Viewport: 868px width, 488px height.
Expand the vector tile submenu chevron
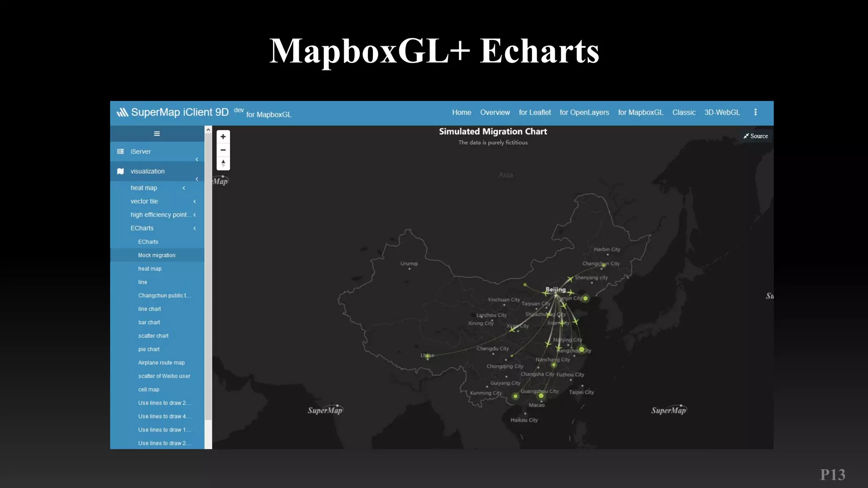195,202
